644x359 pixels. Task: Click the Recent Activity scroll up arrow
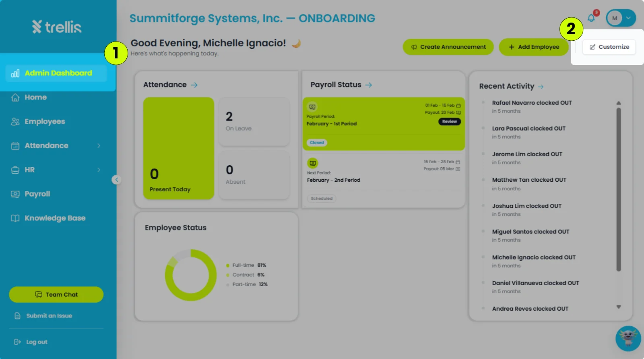619,103
